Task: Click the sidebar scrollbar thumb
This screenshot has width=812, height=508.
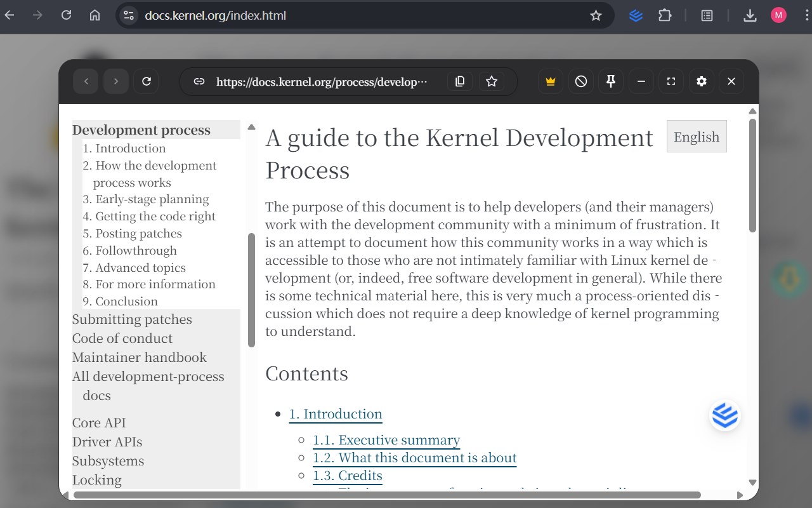Action: (x=251, y=290)
